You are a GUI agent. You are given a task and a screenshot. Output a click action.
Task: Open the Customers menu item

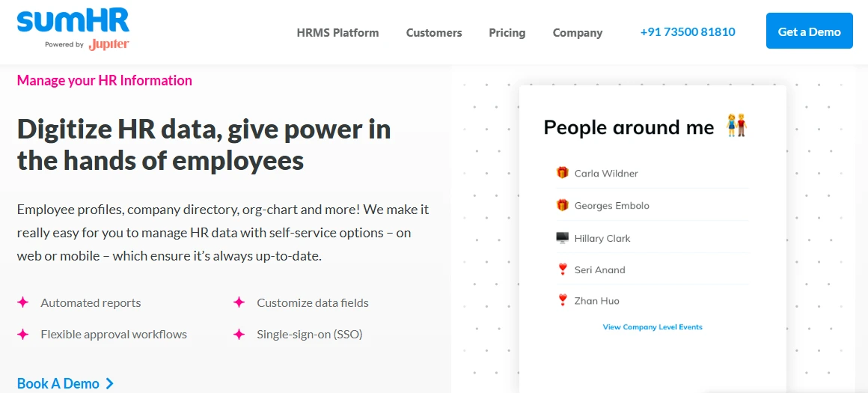point(434,33)
